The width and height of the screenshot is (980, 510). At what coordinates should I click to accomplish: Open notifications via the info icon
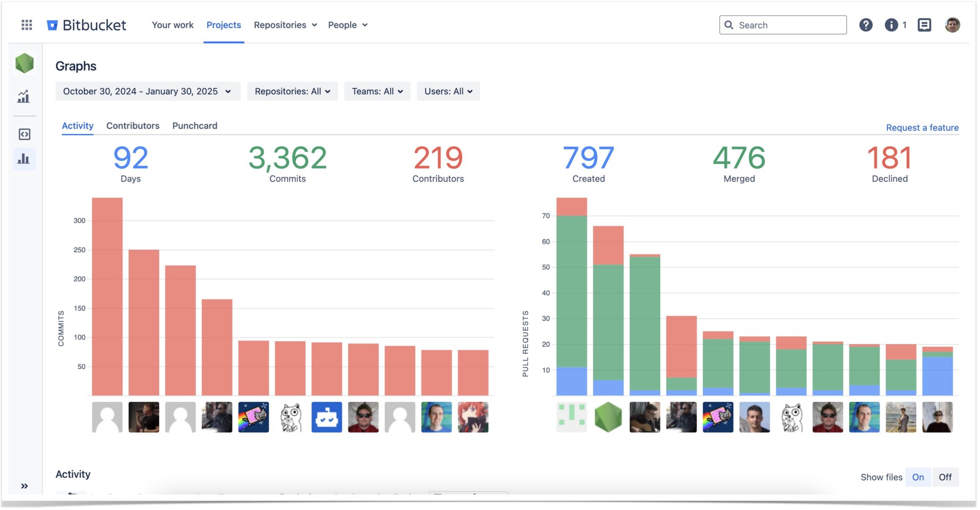point(892,25)
